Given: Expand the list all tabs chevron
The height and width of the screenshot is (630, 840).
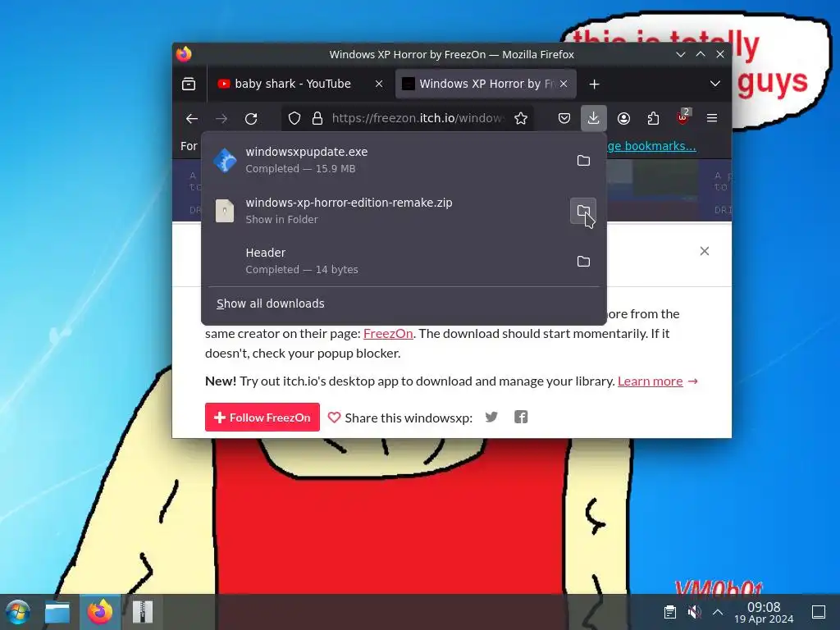Looking at the screenshot, I should pos(714,84).
